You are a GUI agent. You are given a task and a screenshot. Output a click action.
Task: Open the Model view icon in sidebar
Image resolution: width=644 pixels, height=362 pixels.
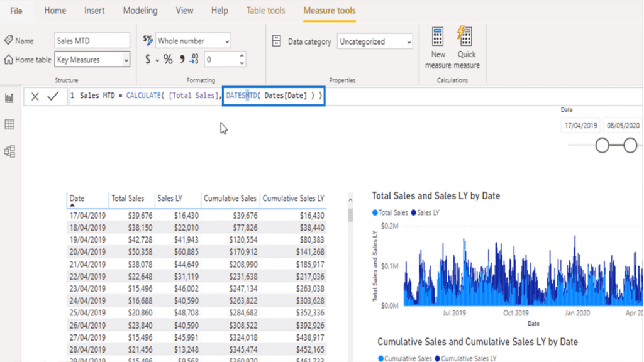coord(9,151)
